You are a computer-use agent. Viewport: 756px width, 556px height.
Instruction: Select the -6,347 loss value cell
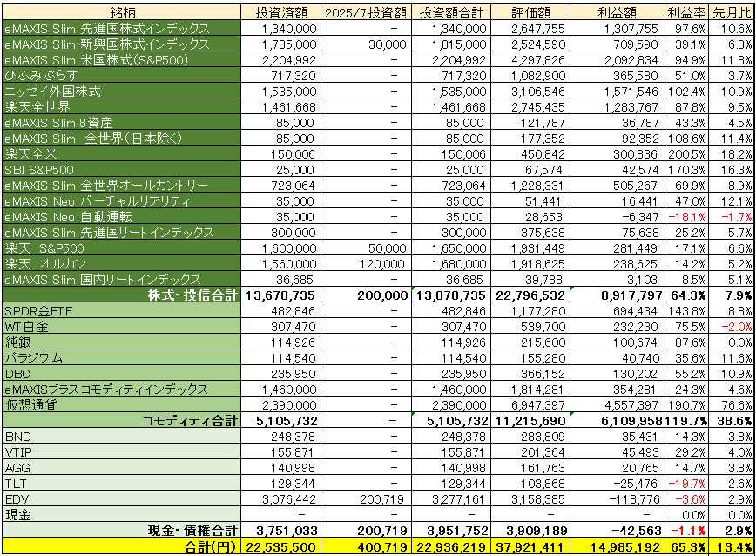click(617, 217)
